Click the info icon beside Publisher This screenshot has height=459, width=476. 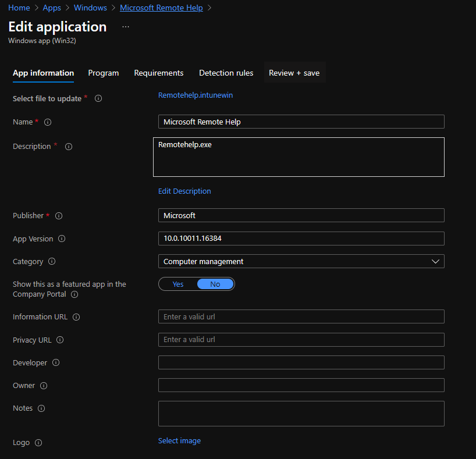click(x=59, y=216)
